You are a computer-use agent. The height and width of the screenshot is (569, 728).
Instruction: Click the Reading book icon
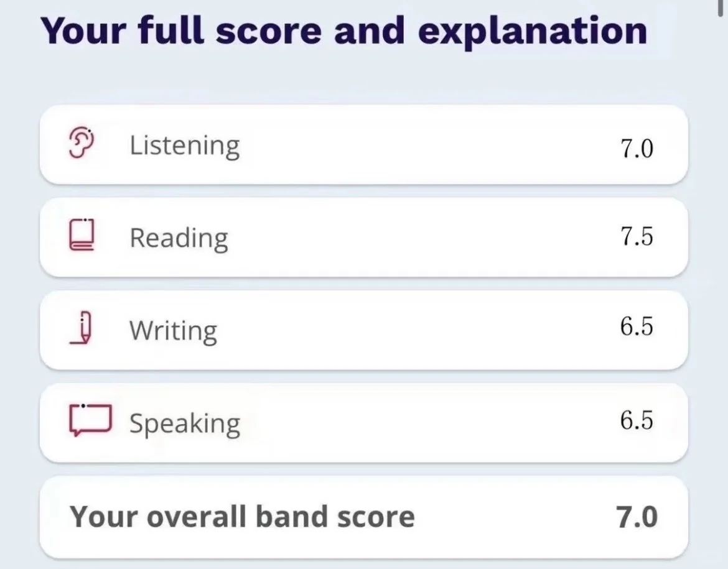[82, 235]
